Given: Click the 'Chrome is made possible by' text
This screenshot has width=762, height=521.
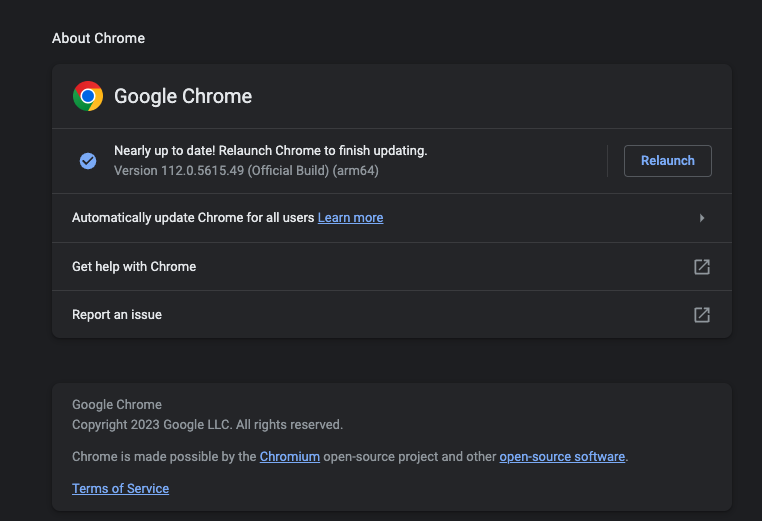Looking at the screenshot, I should click(164, 457).
